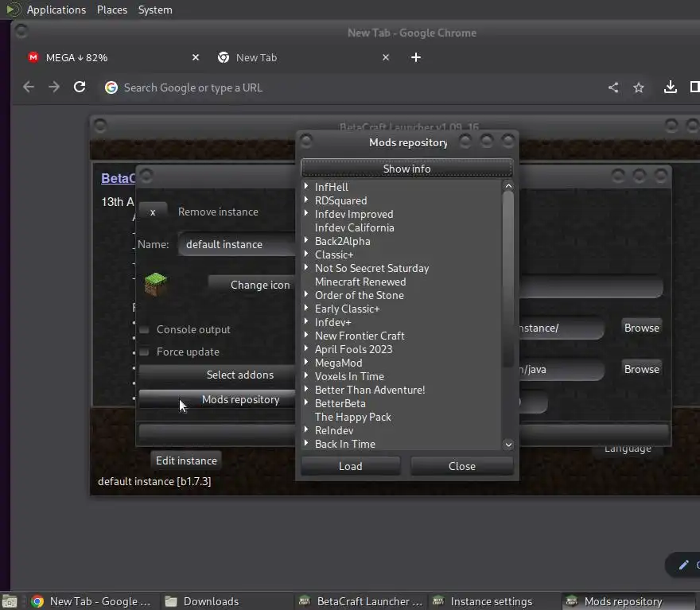Toggle the Force update checkbox
700x610 pixels.
coord(144,352)
